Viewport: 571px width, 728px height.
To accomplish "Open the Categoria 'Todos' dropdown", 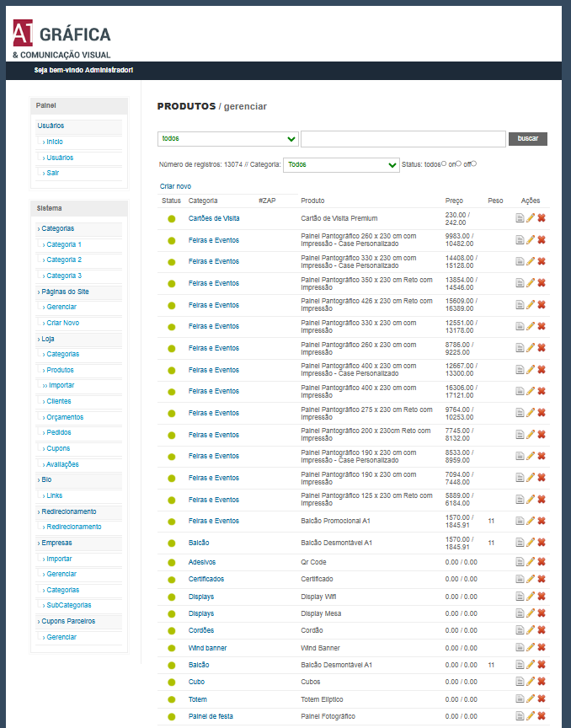I will click(x=341, y=165).
